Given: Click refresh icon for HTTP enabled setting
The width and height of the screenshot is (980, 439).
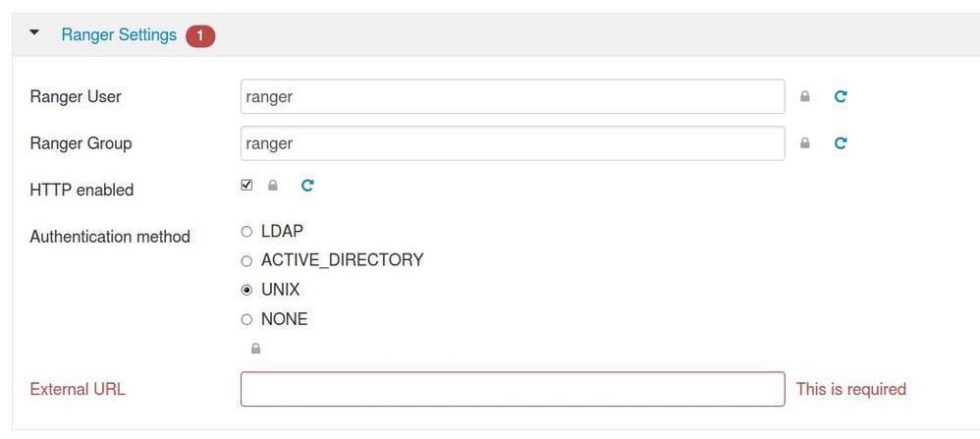Looking at the screenshot, I should pyautogui.click(x=307, y=185).
